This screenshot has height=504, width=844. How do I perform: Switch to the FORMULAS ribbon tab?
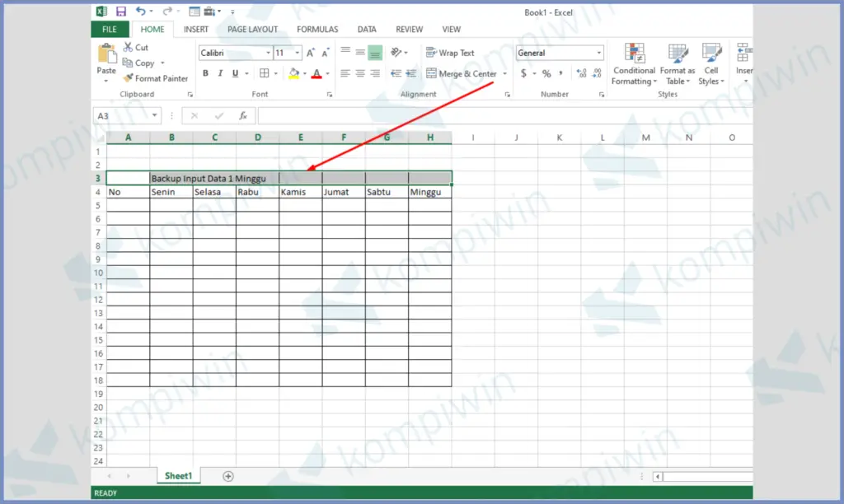tap(317, 29)
